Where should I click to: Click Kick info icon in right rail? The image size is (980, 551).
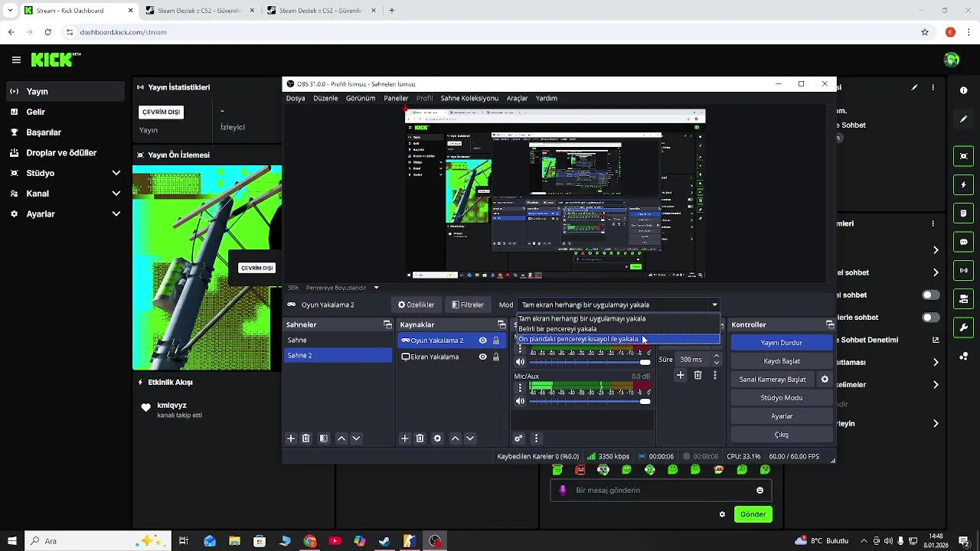coord(963,90)
